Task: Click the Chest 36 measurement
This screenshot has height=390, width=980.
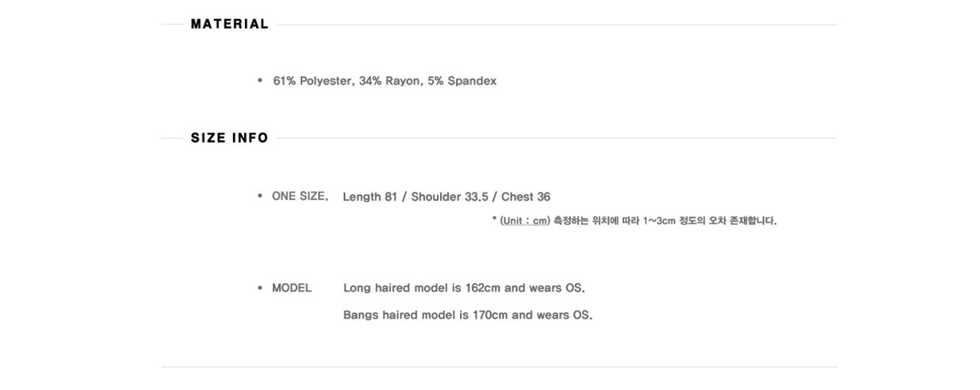Action: point(526,197)
